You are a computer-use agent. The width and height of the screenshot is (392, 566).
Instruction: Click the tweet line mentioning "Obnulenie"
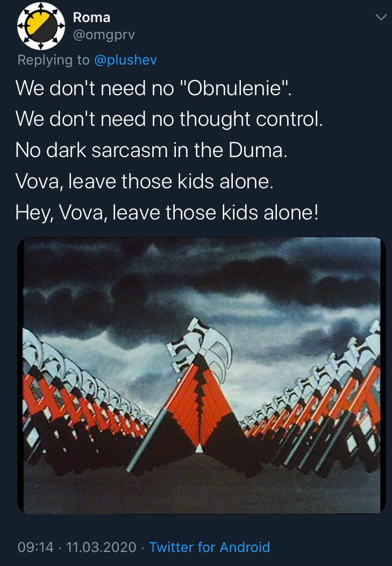[153, 88]
